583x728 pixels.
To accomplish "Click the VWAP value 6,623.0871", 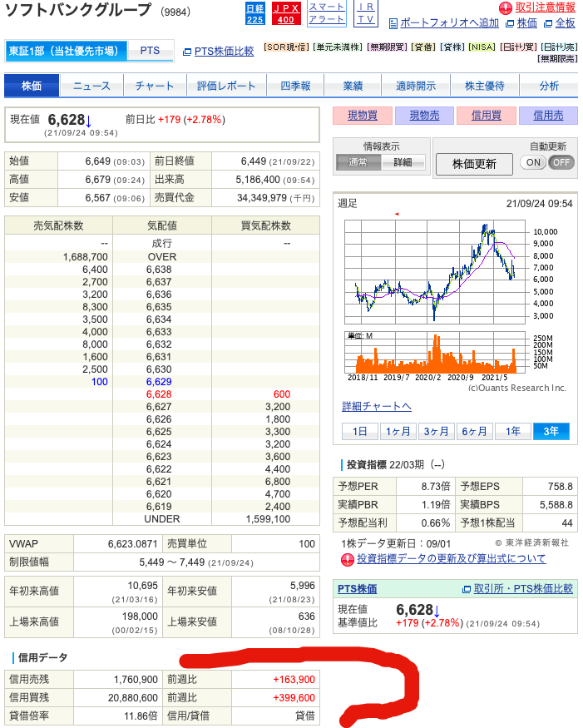I will pyautogui.click(x=133, y=543).
